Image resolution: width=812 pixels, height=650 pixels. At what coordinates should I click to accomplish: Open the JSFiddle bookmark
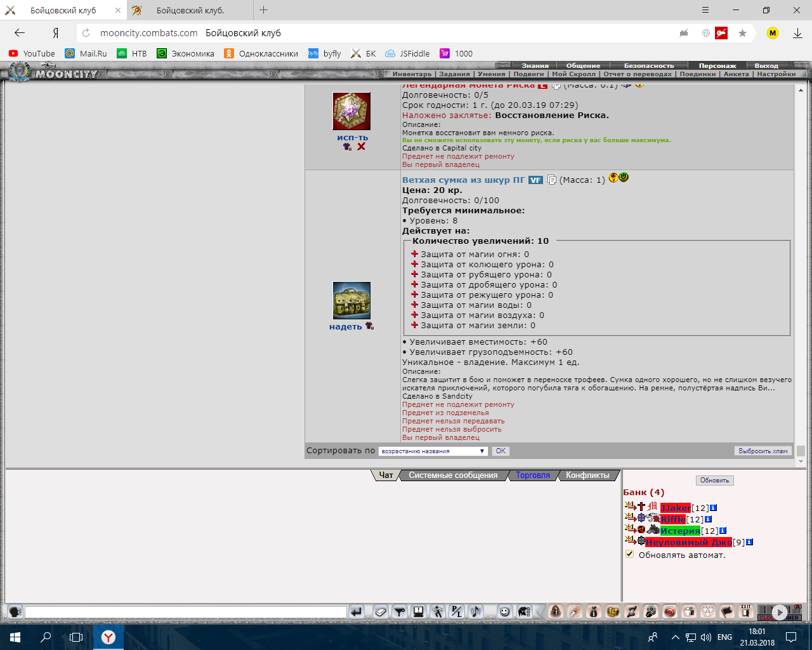coord(407,53)
